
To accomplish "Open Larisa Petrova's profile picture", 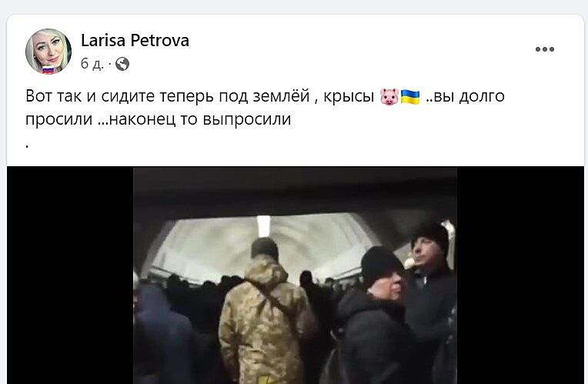I will coord(48,51).
